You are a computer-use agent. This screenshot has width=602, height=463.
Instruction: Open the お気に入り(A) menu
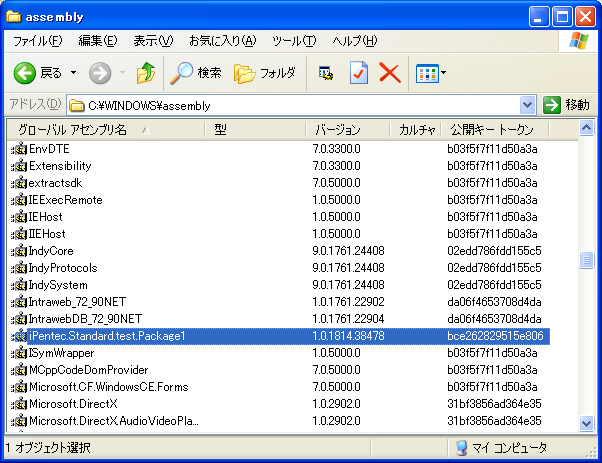[222, 41]
